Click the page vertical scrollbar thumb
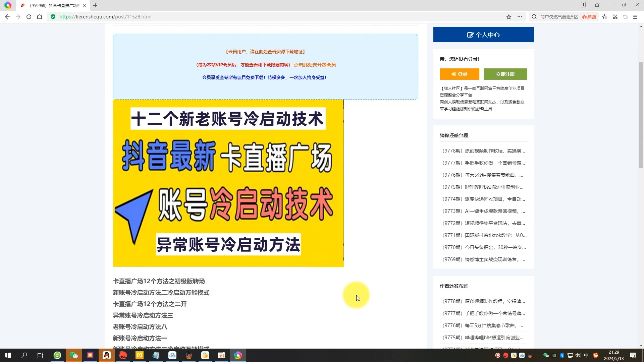Screen dimensions: 644x362 coord(641,115)
